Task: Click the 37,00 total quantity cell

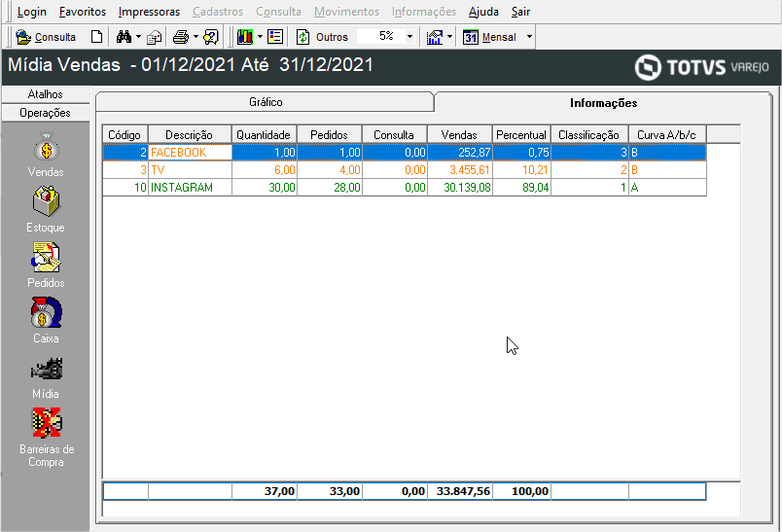Action: point(264,491)
